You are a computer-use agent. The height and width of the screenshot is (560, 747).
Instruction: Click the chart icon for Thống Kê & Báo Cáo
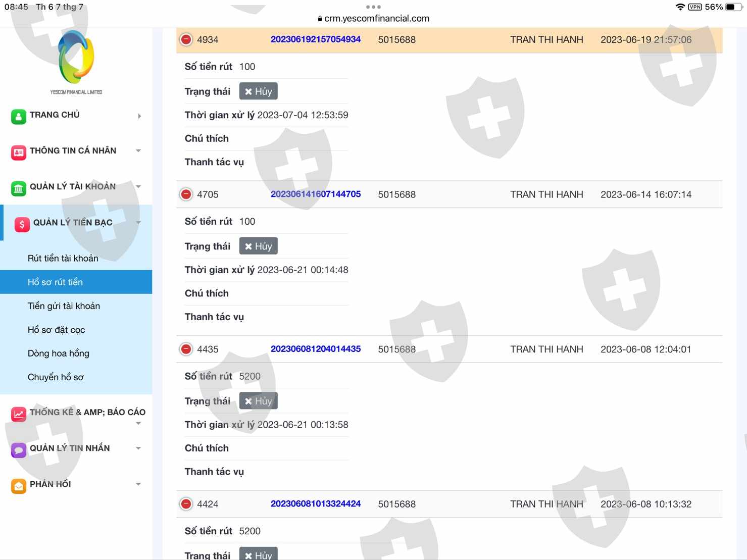[19, 414]
